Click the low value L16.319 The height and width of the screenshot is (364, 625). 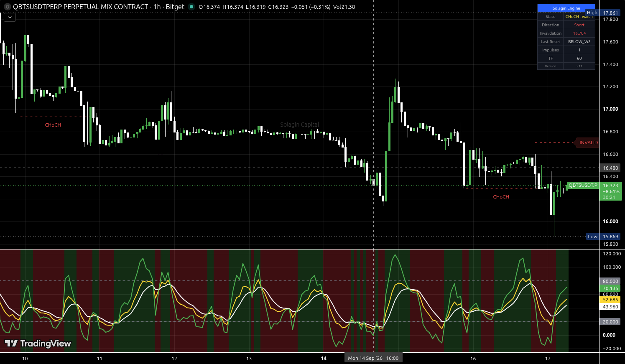click(x=256, y=7)
